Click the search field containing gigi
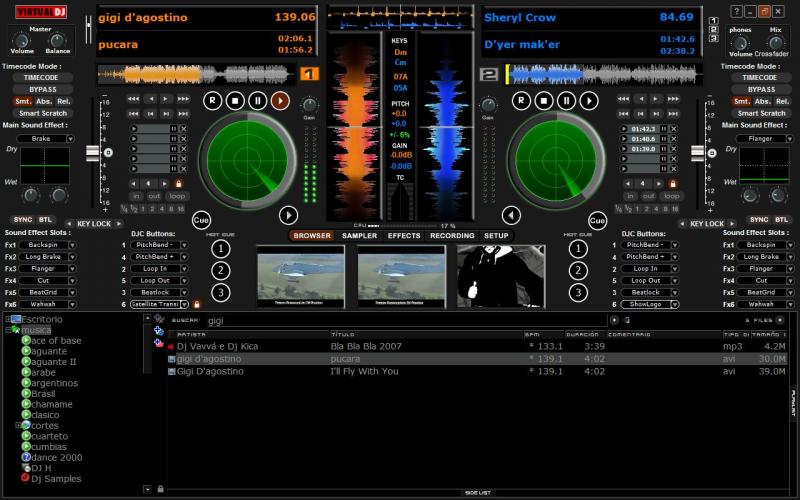Image resolution: width=800 pixels, height=500 pixels. [406, 320]
